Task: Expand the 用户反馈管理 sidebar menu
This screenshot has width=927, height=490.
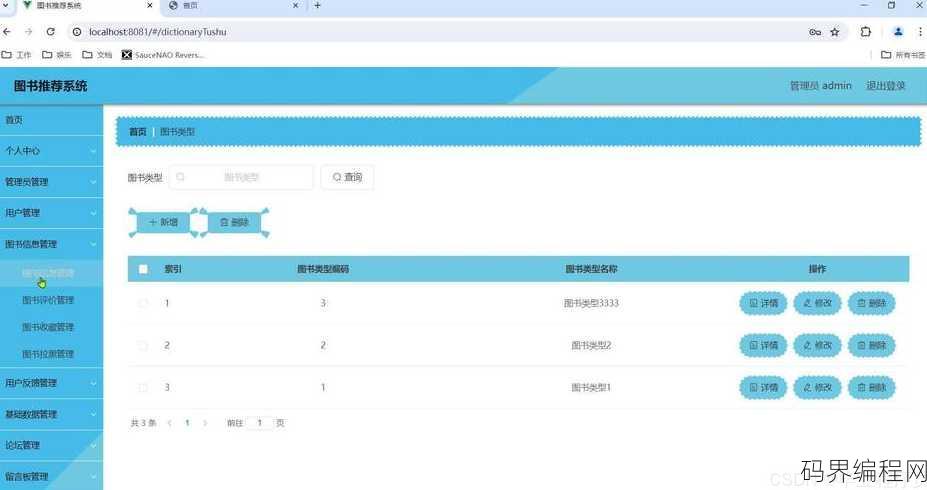Action: click(x=51, y=383)
